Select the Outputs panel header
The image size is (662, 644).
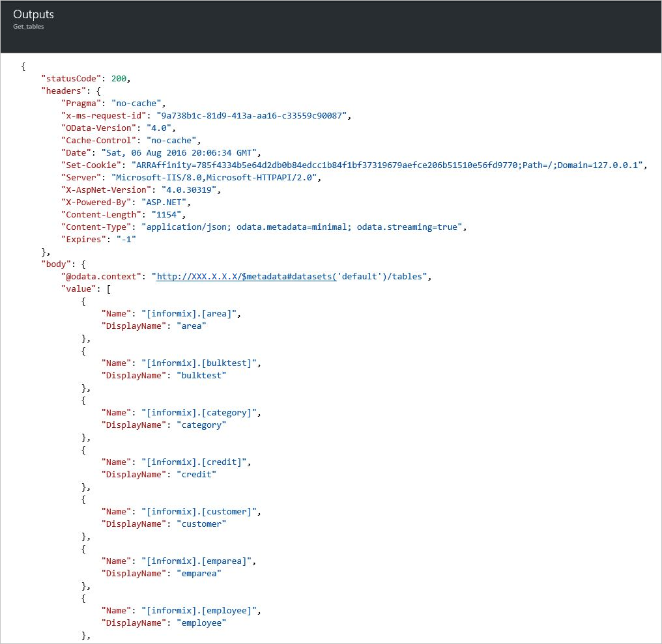point(33,14)
